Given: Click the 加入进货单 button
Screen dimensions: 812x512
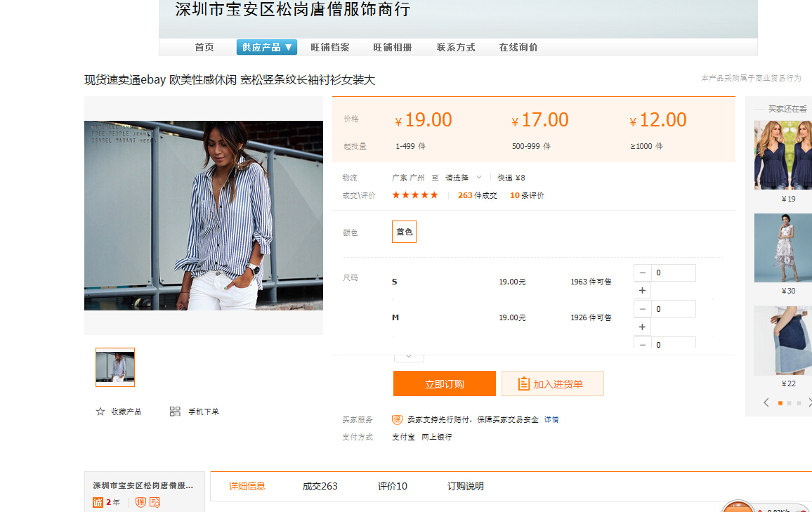Looking at the screenshot, I should (x=552, y=383).
